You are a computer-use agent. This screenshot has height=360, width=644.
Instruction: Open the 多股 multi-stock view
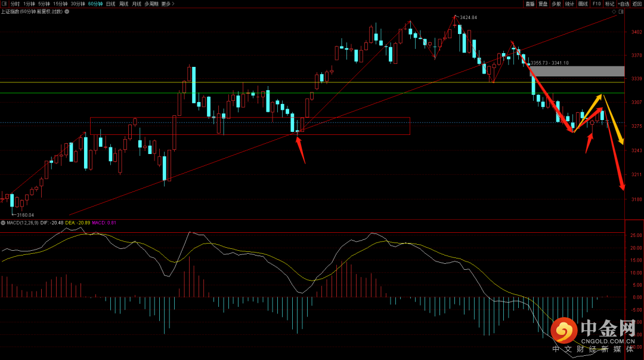point(556,4)
